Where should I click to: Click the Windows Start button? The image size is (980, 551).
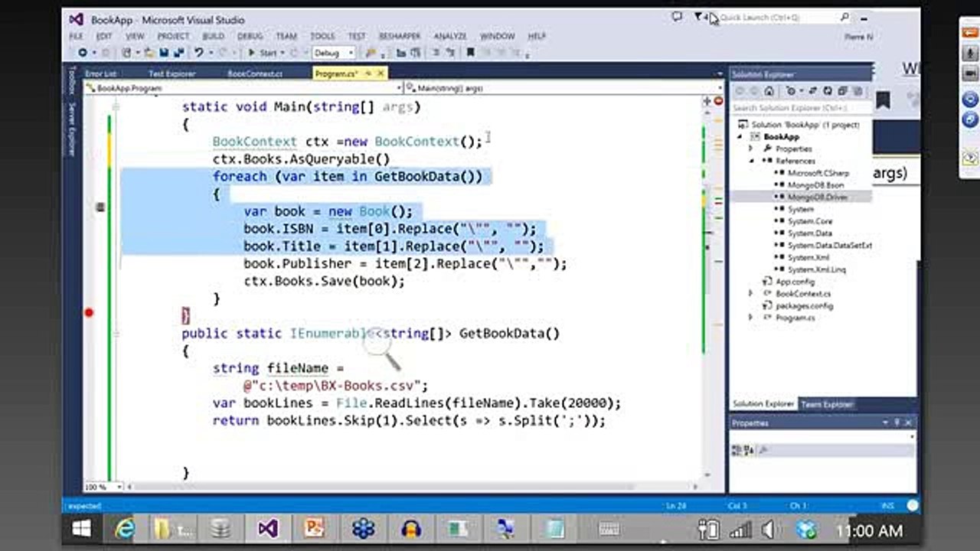pyautogui.click(x=81, y=529)
